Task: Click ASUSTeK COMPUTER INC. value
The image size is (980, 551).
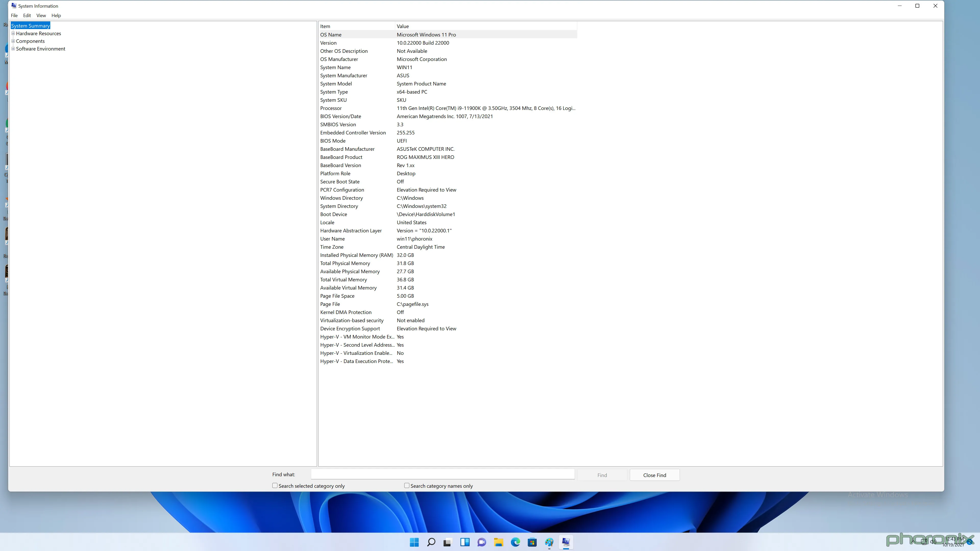Action: click(426, 149)
